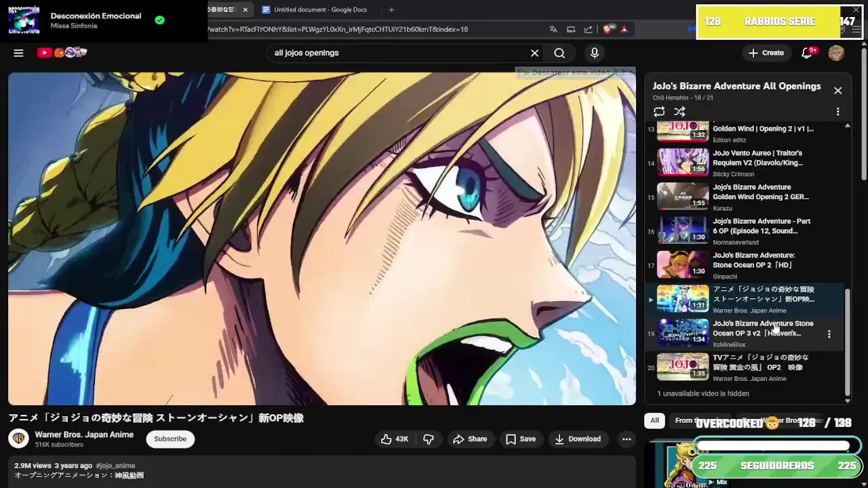868x488 pixels.
Task: Save the video to a playlist
Action: point(521,439)
